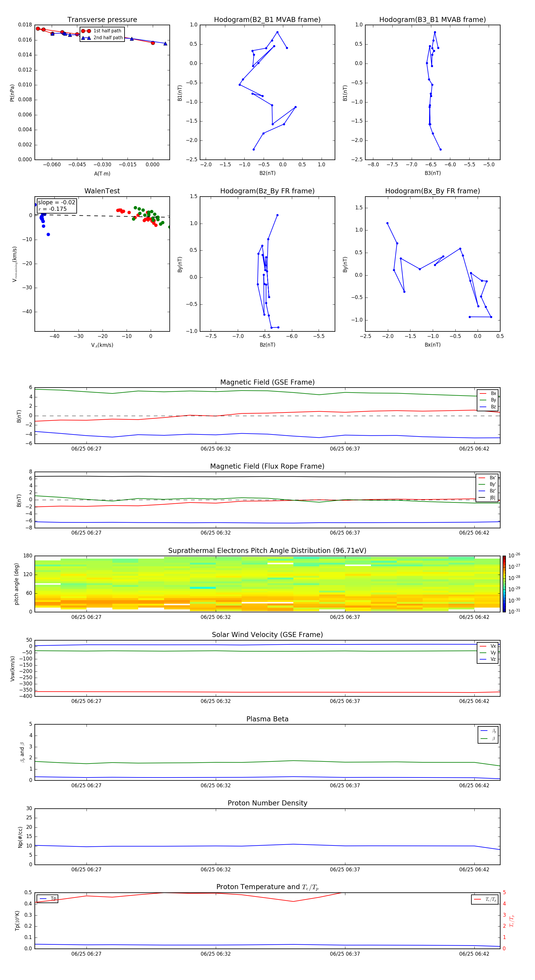This screenshot has width=535, height=980.
Task: Click the 'pitch angle (deg)' axis label
Action: [16, 584]
